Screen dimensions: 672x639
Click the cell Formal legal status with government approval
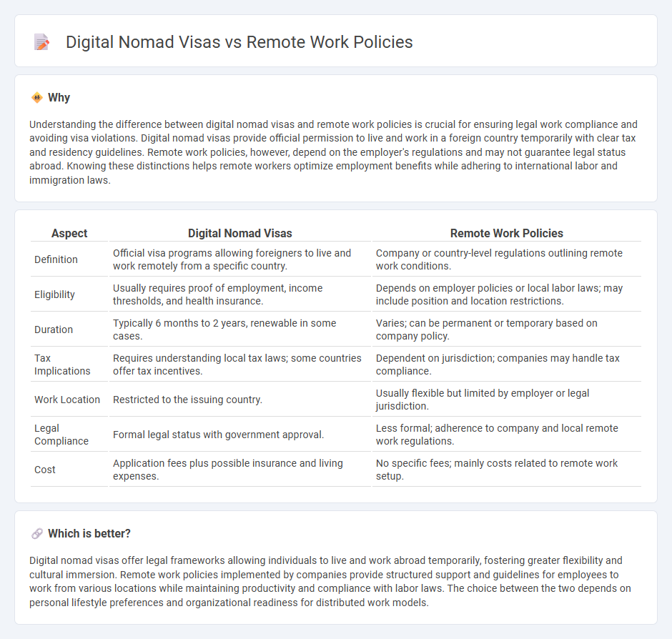pos(240,435)
